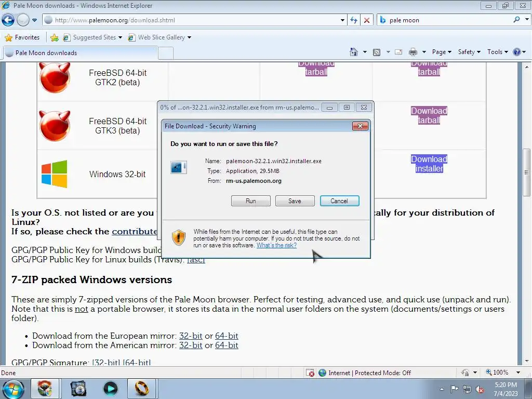Open Suggested Sites link
532x399 pixels.
(x=92, y=37)
